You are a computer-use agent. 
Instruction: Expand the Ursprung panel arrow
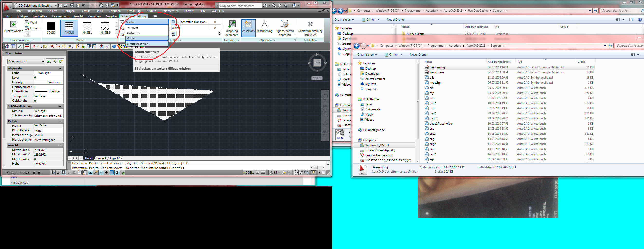click(x=238, y=40)
